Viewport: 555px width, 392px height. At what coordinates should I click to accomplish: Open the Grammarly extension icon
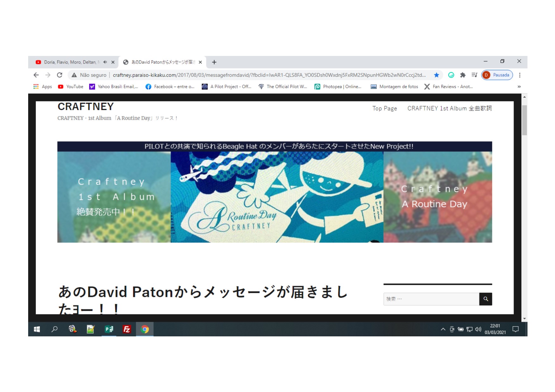tap(451, 75)
